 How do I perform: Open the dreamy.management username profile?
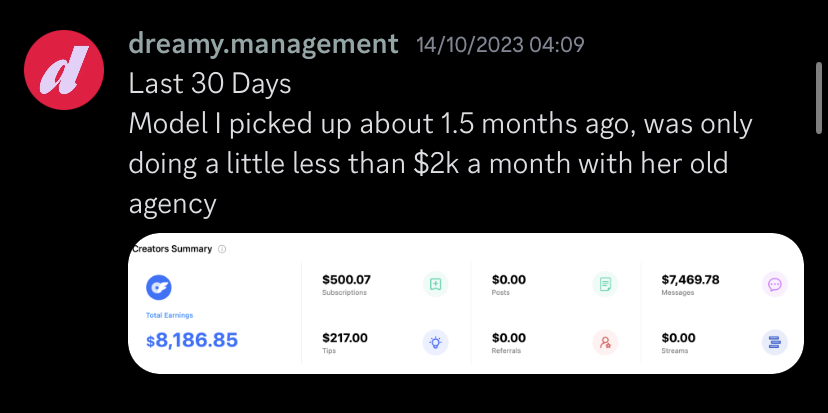263,44
